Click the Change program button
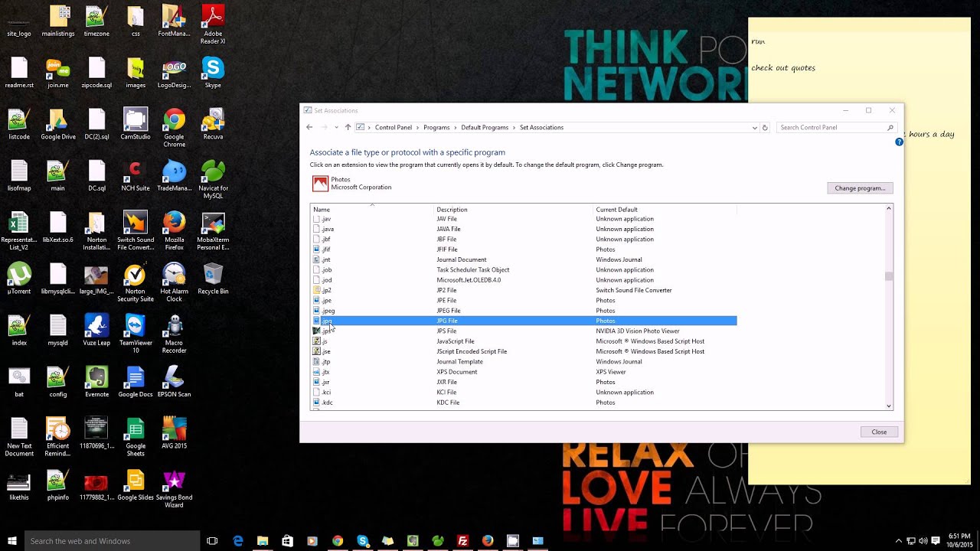The width and height of the screenshot is (980, 551). click(860, 188)
